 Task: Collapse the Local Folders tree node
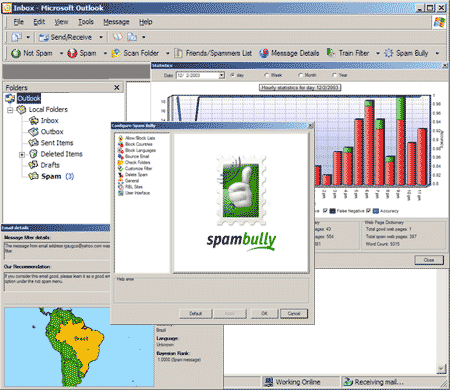(x=10, y=110)
